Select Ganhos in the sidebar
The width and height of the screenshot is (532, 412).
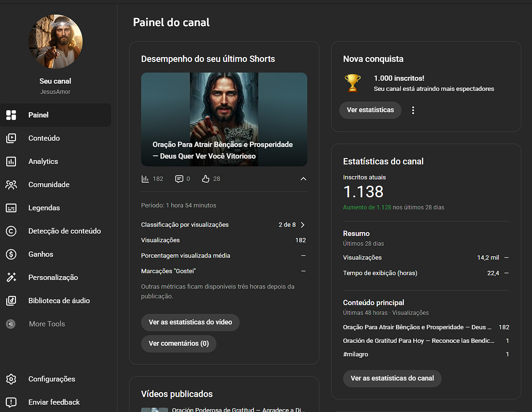[x=56, y=254]
